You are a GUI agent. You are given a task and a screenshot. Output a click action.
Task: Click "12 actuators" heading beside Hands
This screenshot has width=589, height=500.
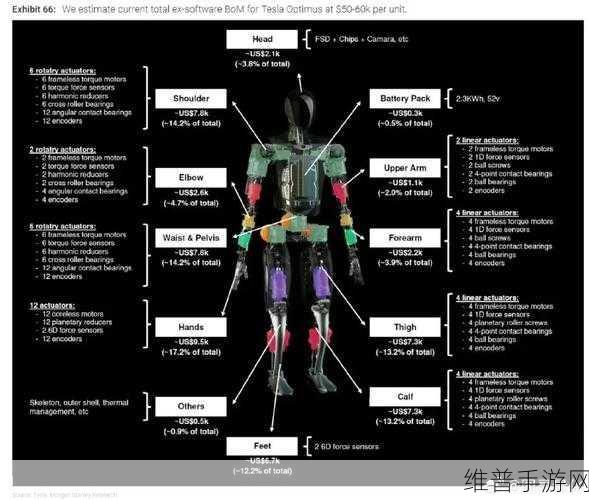coord(52,305)
